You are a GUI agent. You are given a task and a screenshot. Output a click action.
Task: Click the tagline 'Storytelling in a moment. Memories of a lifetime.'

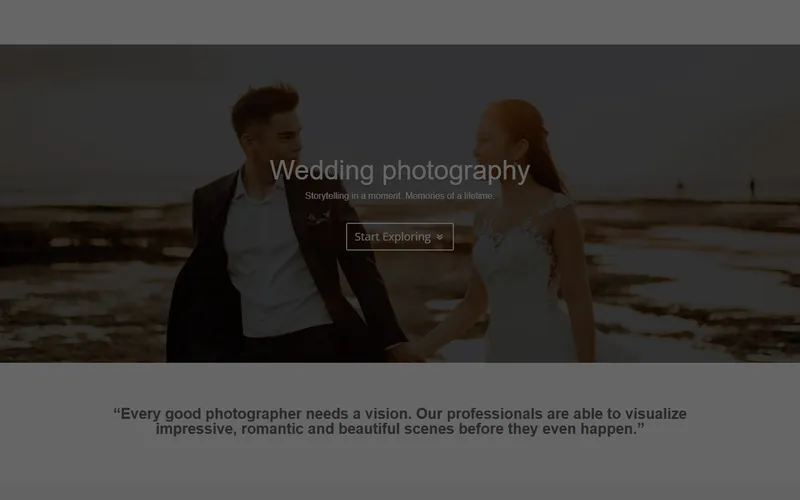(399, 196)
